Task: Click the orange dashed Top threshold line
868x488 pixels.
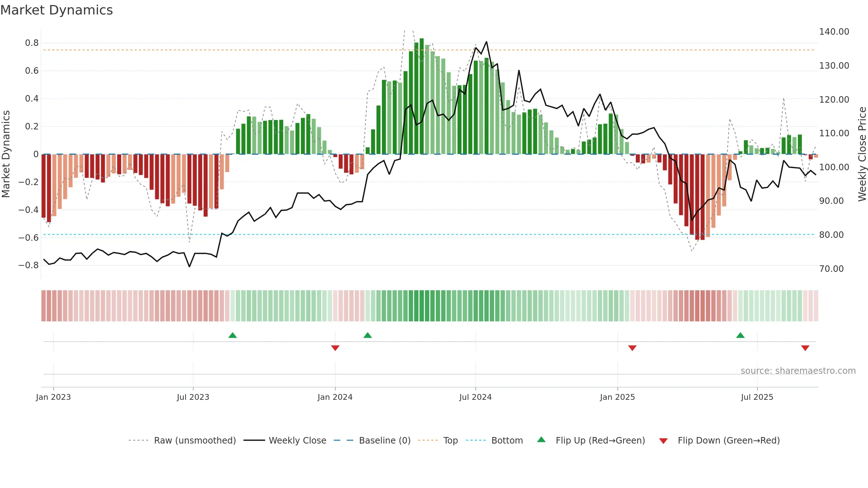Action: [429, 50]
